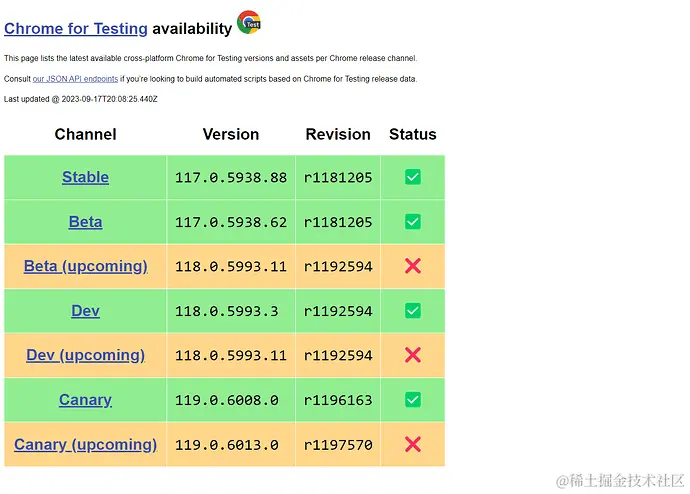This screenshot has width=690, height=494.
Task: Select revision r1192594 in the Dev row
Action: click(338, 311)
